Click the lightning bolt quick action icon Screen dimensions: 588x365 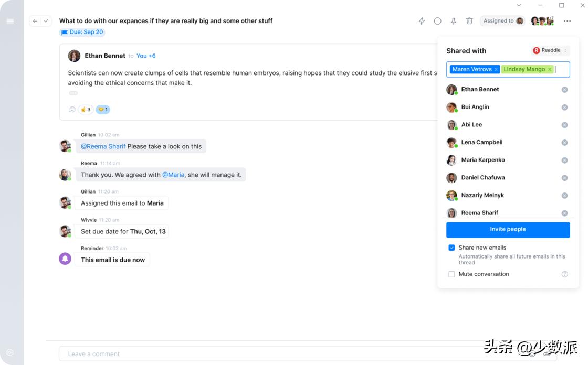pyautogui.click(x=422, y=21)
